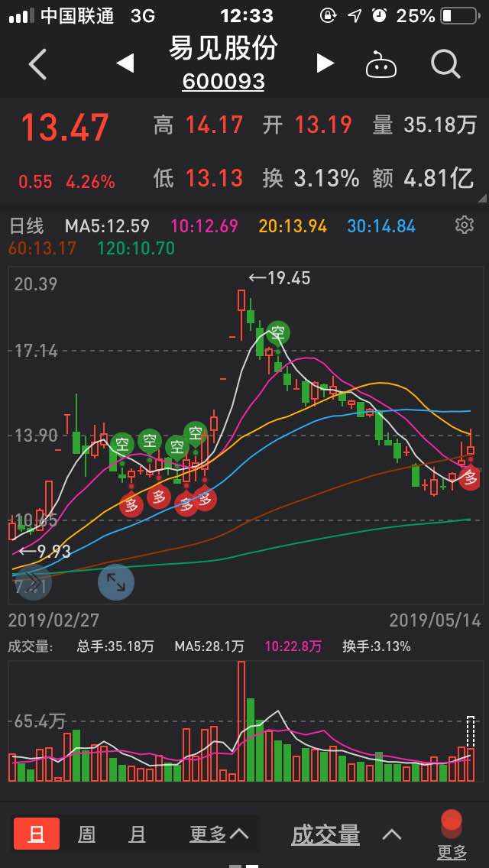489x868 pixels.
Task: Expand quote details corner triangle
Action: (482, 198)
